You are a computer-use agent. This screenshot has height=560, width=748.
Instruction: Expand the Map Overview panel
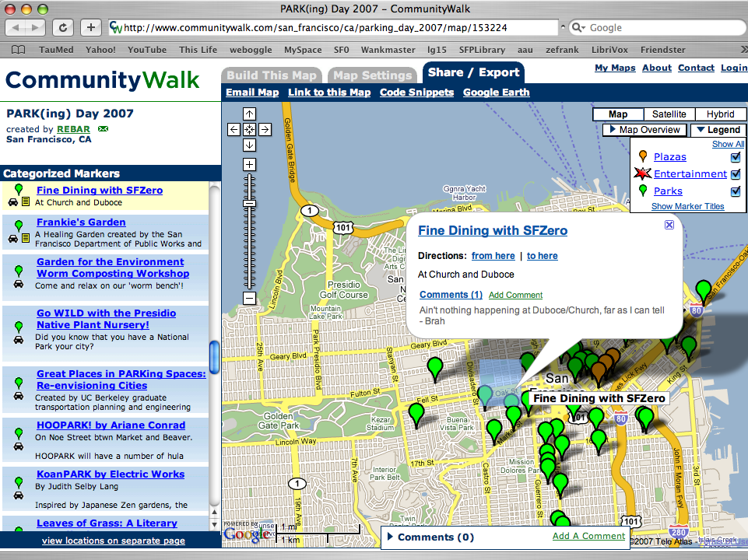[x=644, y=130]
